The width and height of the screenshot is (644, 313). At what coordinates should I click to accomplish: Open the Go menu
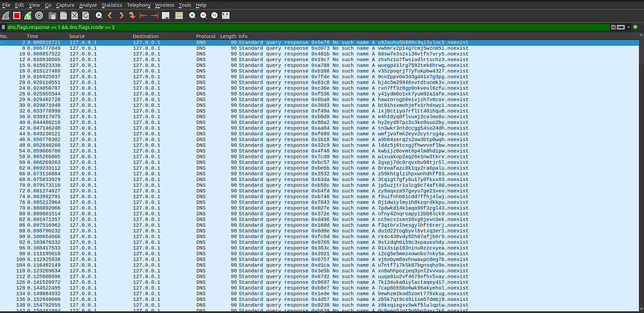48,5
